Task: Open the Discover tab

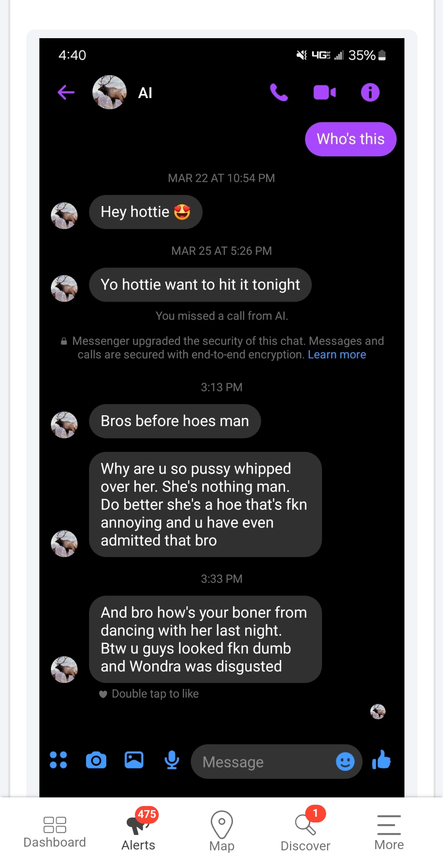Action: 306,831
